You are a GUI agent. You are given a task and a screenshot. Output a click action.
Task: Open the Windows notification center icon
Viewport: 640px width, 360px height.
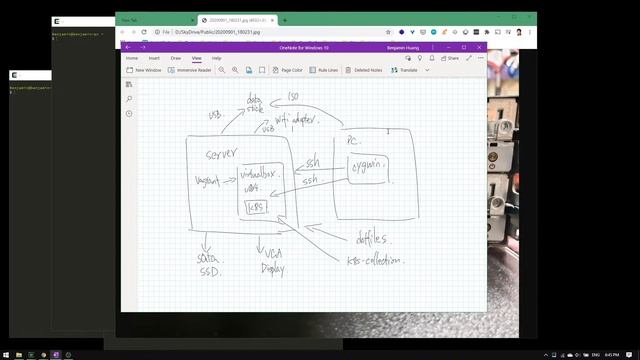coord(629,355)
